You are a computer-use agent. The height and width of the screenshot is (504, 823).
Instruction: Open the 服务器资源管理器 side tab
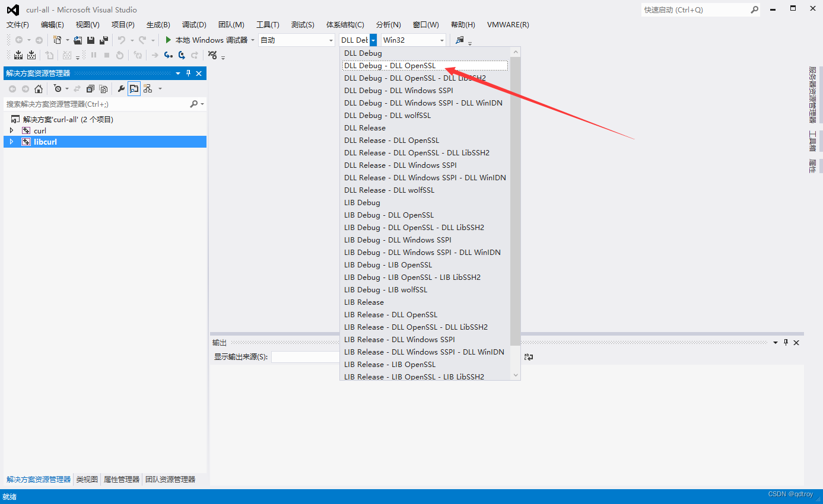pyautogui.click(x=812, y=94)
